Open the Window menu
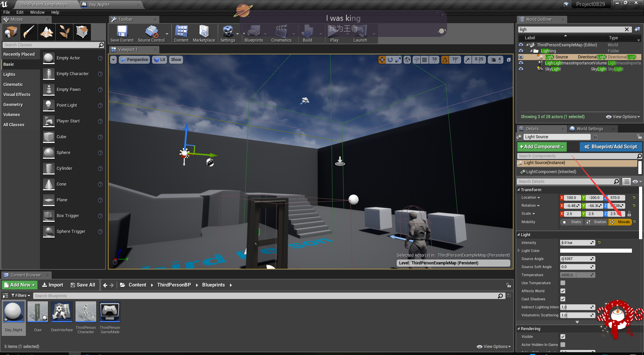The height and width of the screenshot is (355, 644). 37,12
